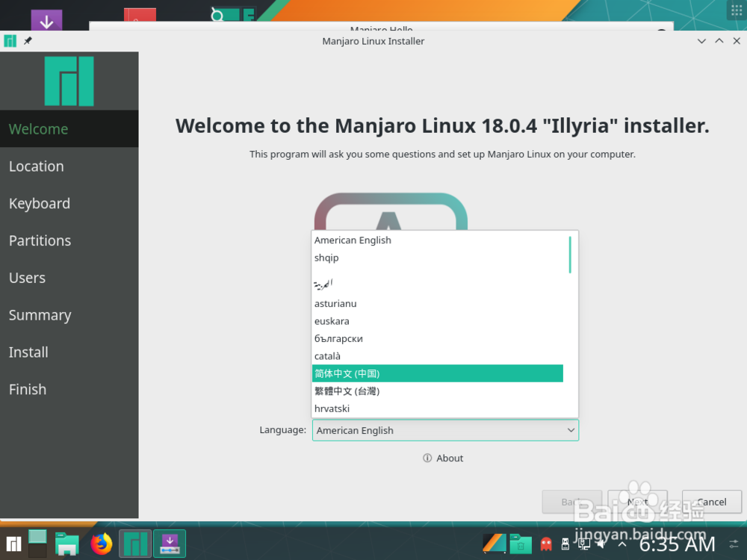Click Finish step in the sidebar

[x=69, y=389]
